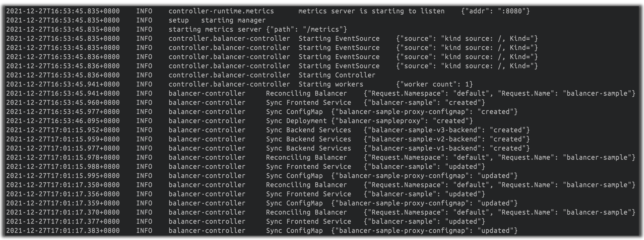This screenshot has width=644, height=240.
Task: Click the timestamp 2021-12-27T16:53:46.095+0800
Action: [x=63, y=121]
